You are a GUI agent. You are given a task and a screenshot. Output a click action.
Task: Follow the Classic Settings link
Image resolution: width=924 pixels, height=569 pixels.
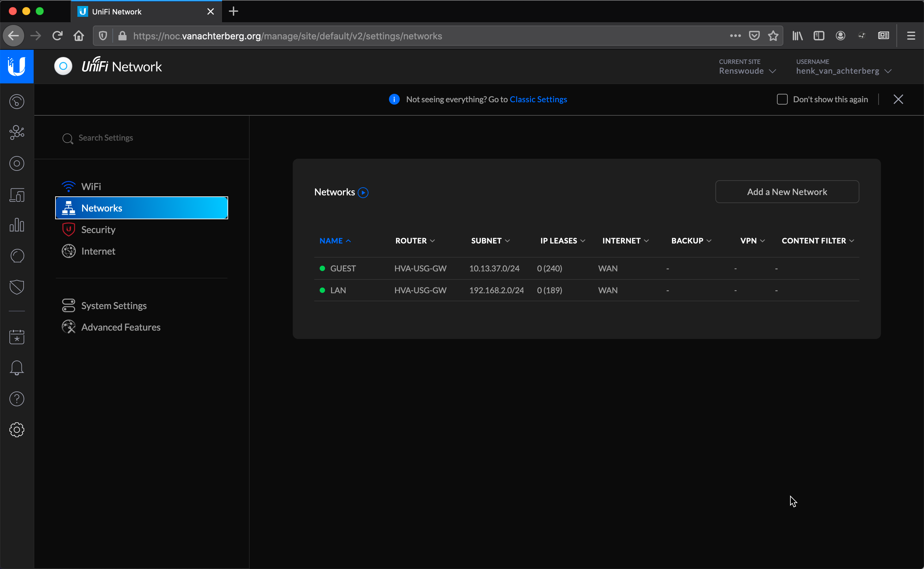(x=538, y=99)
